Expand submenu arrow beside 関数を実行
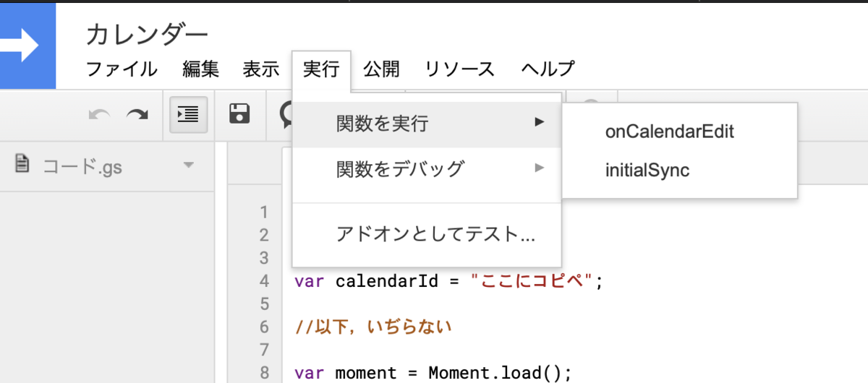 point(539,122)
